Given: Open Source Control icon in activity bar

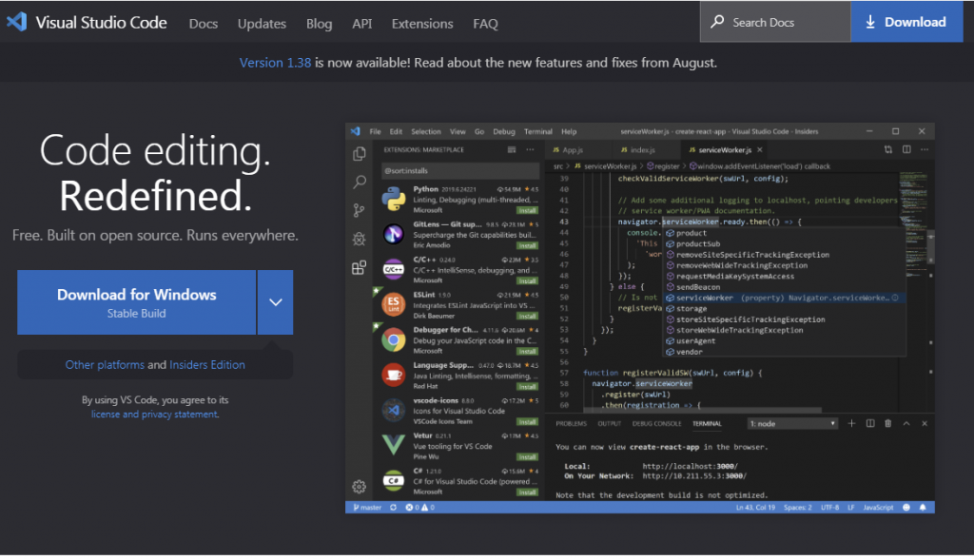Looking at the screenshot, I should click(359, 210).
